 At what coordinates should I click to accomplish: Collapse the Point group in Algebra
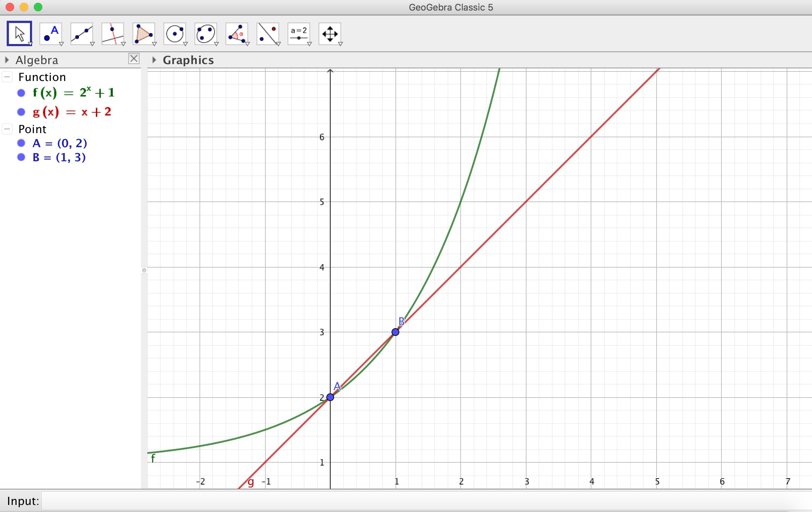tap(7, 129)
